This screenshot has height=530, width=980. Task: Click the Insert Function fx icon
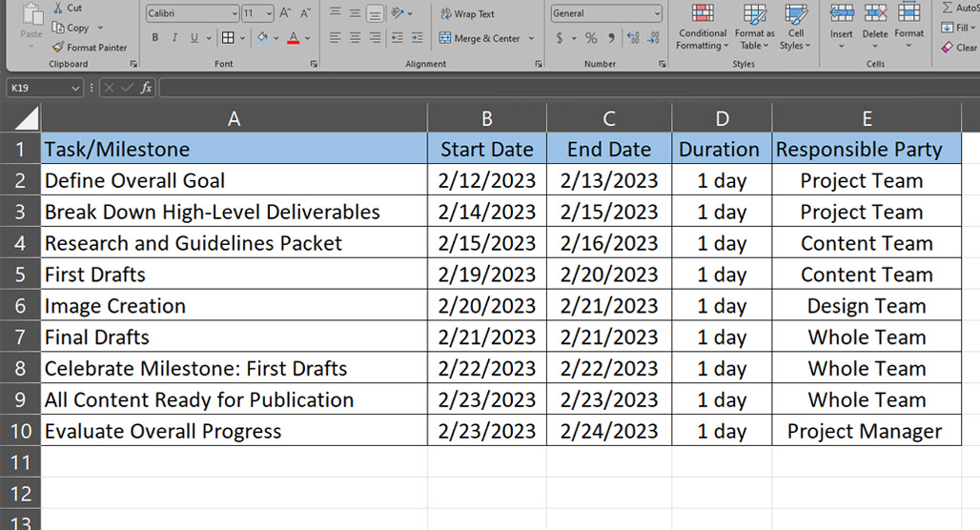point(146,88)
